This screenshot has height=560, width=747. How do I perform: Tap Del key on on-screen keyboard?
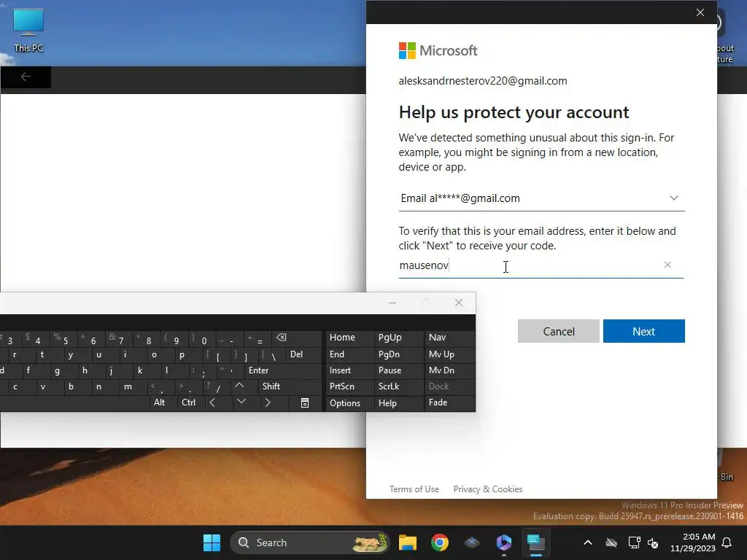(x=303, y=354)
